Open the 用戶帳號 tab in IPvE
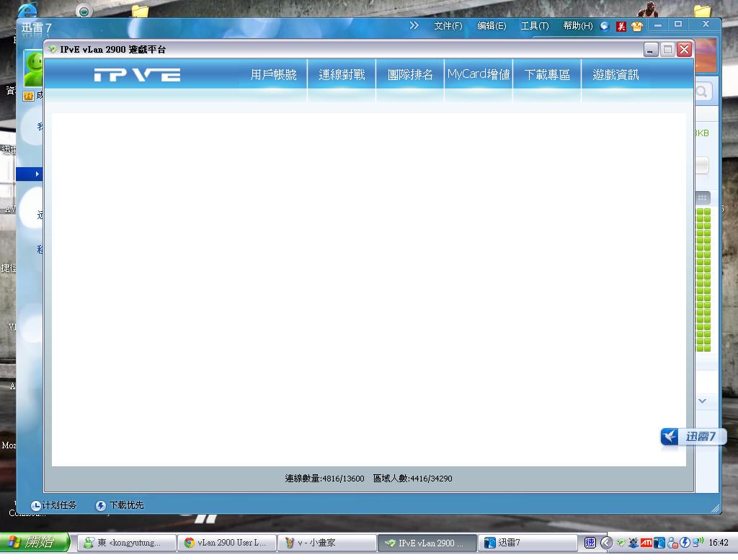This screenshot has height=560, width=738. (273, 75)
